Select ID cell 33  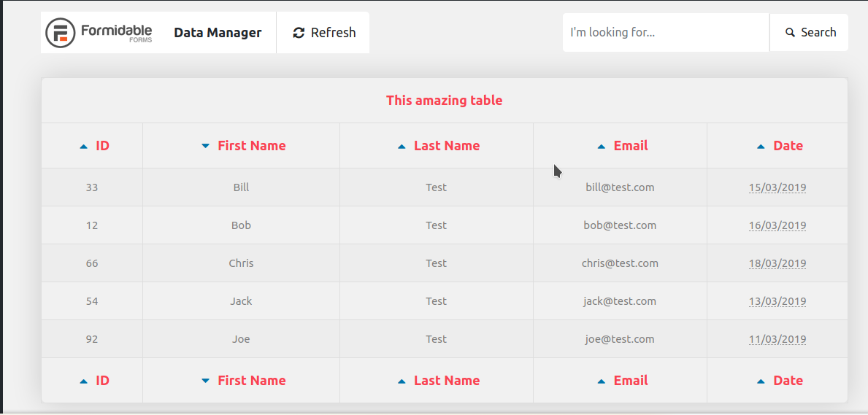(x=92, y=187)
